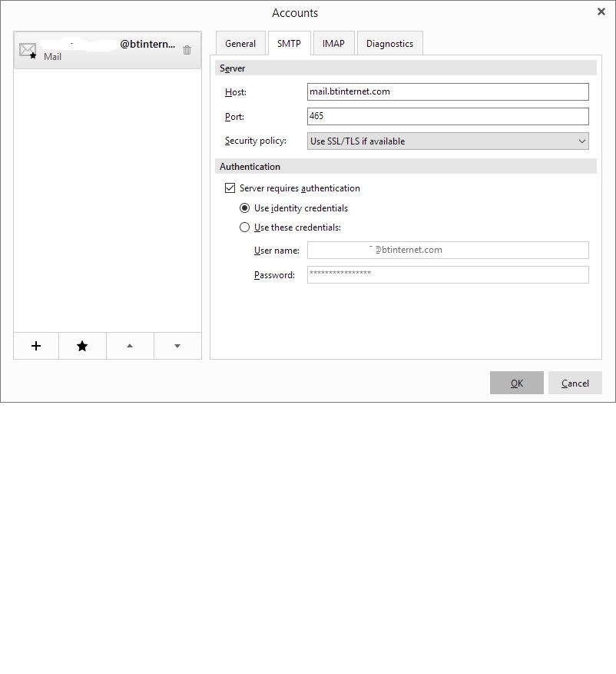
Task: Move account down in list
Action: tap(177, 346)
